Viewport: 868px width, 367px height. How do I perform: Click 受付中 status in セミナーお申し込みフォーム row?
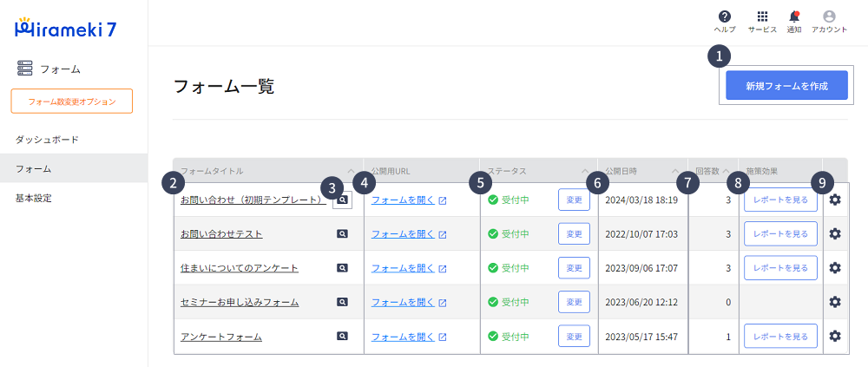pyautogui.click(x=508, y=302)
